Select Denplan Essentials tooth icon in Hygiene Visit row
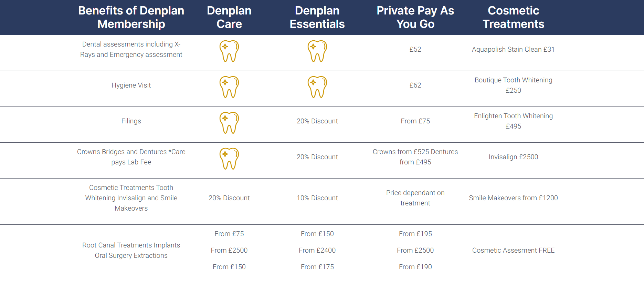 pos(317,87)
